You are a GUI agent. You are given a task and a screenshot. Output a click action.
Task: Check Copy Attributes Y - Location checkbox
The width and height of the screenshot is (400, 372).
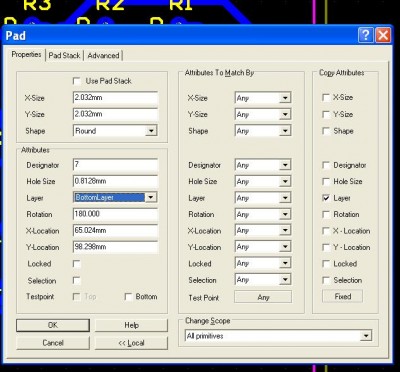[326, 247]
